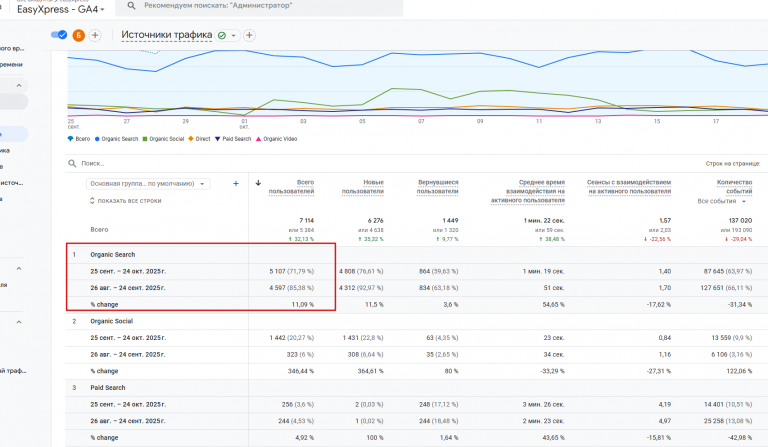The width and height of the screenshot is (768, 447).
Task: Expand ПОКАЗАТЬ ВСЕ СТРОКИ
Action: [x=125, y=201]
